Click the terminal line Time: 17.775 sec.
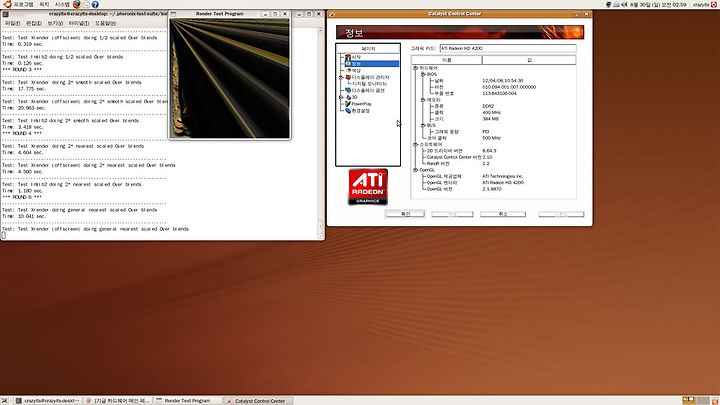The height and width of the screenshot is (405, 720). [23, 89]
